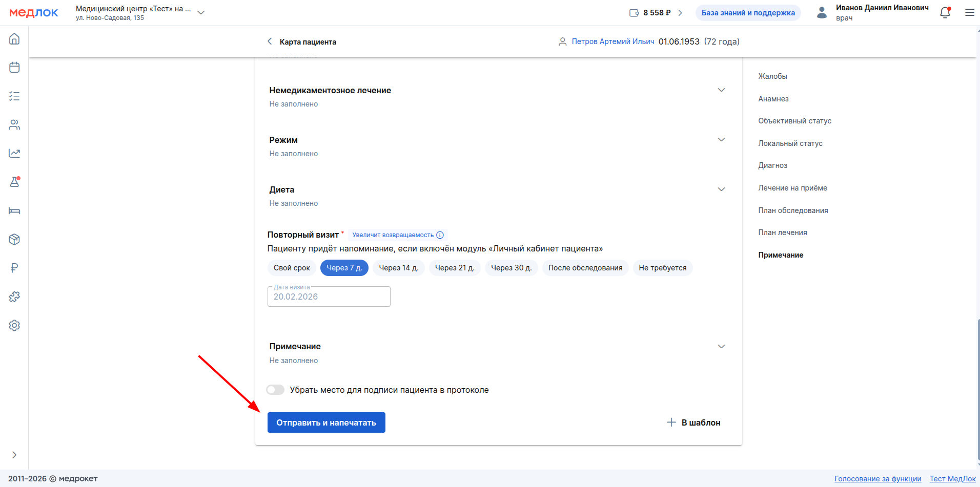Viewport: 980px width, 487px height.
Task: Click the notifications bell icon
Action: [945, 13]
